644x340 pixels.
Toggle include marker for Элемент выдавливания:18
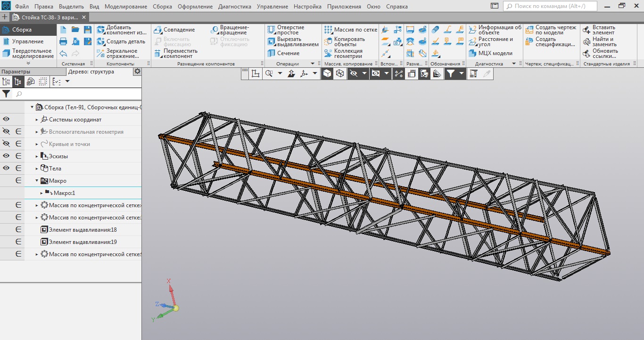tap(19, 229)
